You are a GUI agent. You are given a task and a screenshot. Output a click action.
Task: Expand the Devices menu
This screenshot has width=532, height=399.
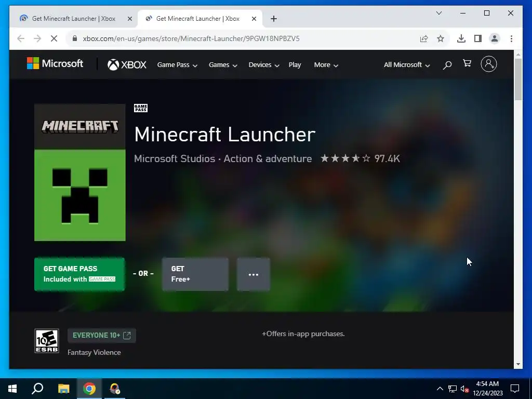tap(264, 65)
